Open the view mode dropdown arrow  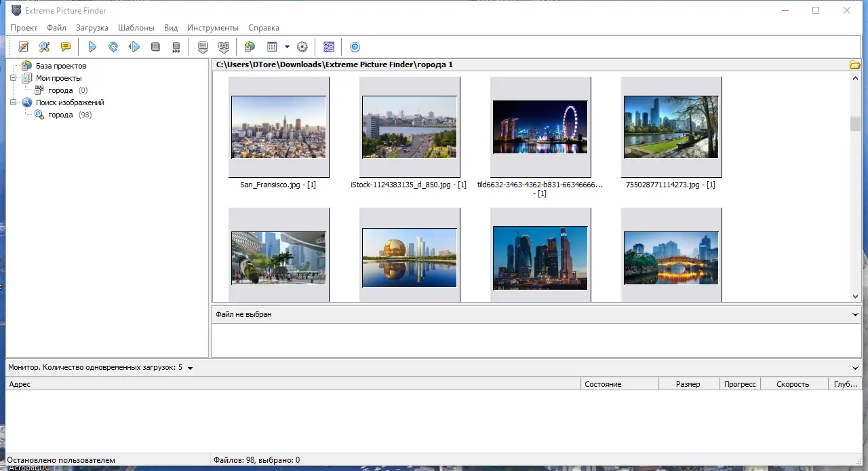click(287, 47)
